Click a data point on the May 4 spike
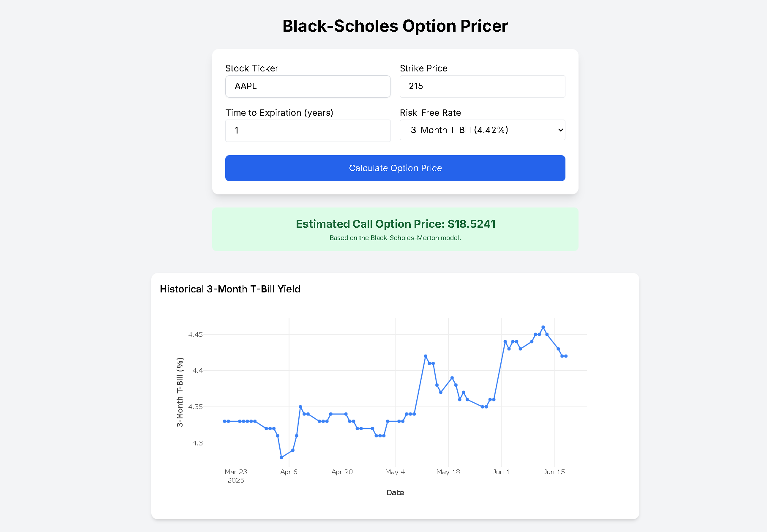The width and height of the screenshot is (767, 532). tap(426, 356)
